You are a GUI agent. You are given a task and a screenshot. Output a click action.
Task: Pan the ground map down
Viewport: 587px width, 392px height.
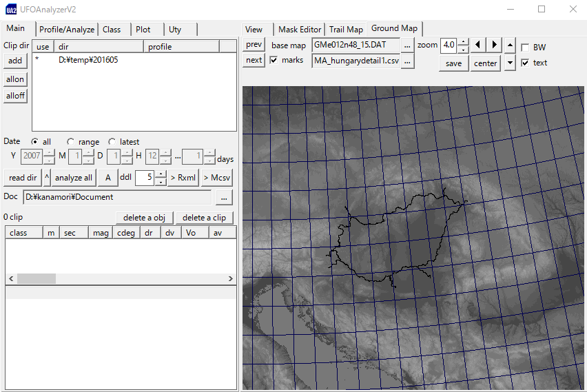click(510, 63)
